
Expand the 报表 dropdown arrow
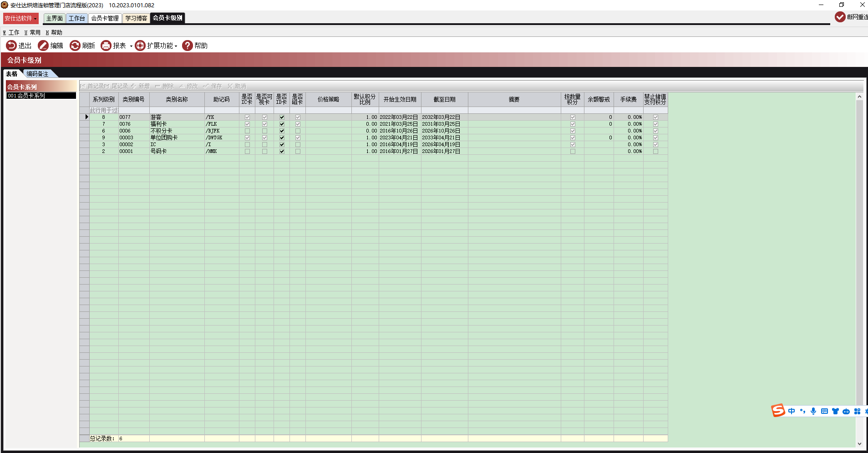point(131,46)
